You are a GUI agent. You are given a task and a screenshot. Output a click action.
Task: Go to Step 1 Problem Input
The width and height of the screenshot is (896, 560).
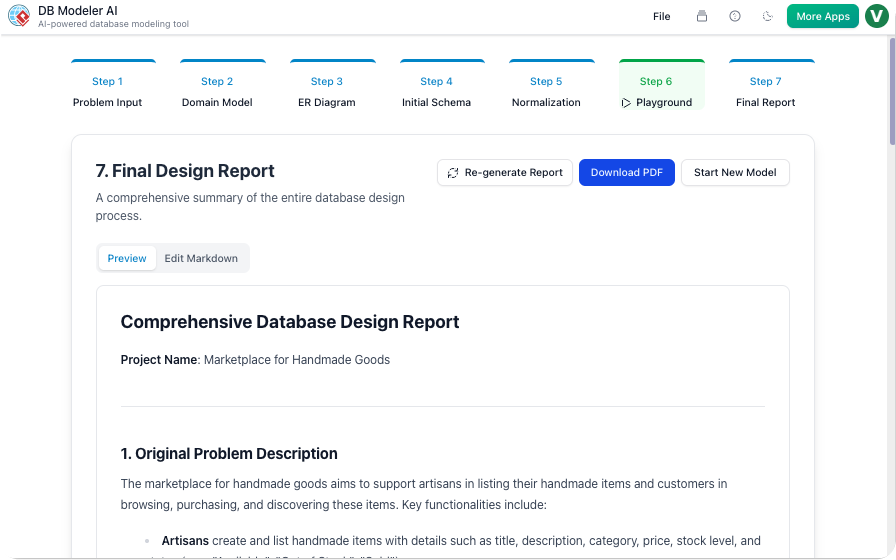point(108,91)
